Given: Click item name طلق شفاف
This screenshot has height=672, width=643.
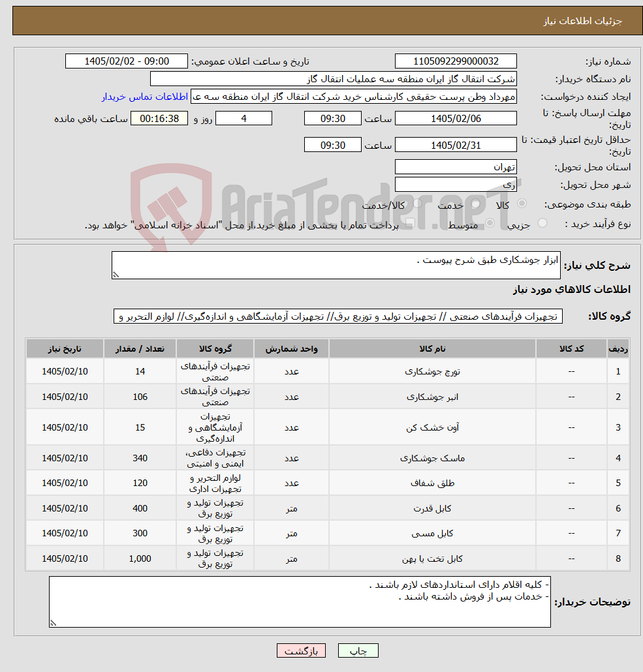Looking at the screenshot, I should pyautogui.click(x=432, y=483).
